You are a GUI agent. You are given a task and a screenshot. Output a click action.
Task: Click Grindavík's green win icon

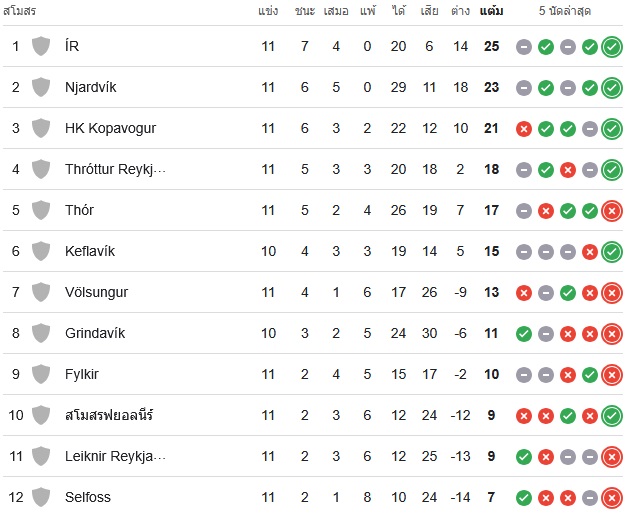524,334
